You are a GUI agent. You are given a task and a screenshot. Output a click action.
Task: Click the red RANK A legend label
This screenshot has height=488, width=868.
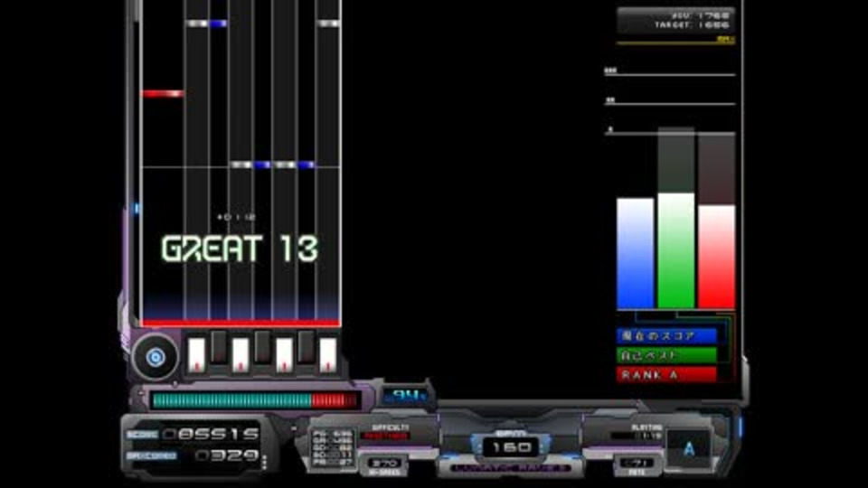click(666, 374)
